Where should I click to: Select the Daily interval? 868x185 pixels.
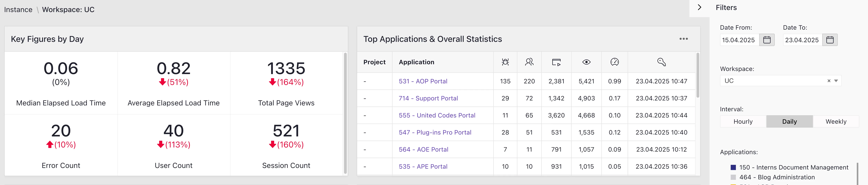[789, 121]
